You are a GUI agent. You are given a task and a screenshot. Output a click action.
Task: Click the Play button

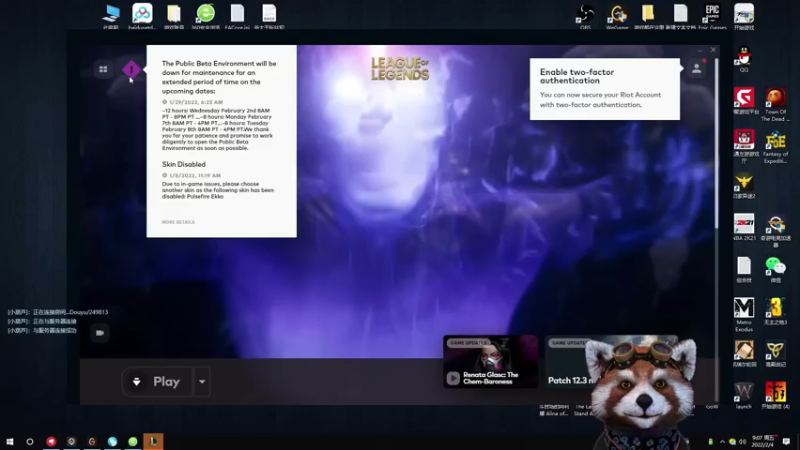click(x=158, y=382)
